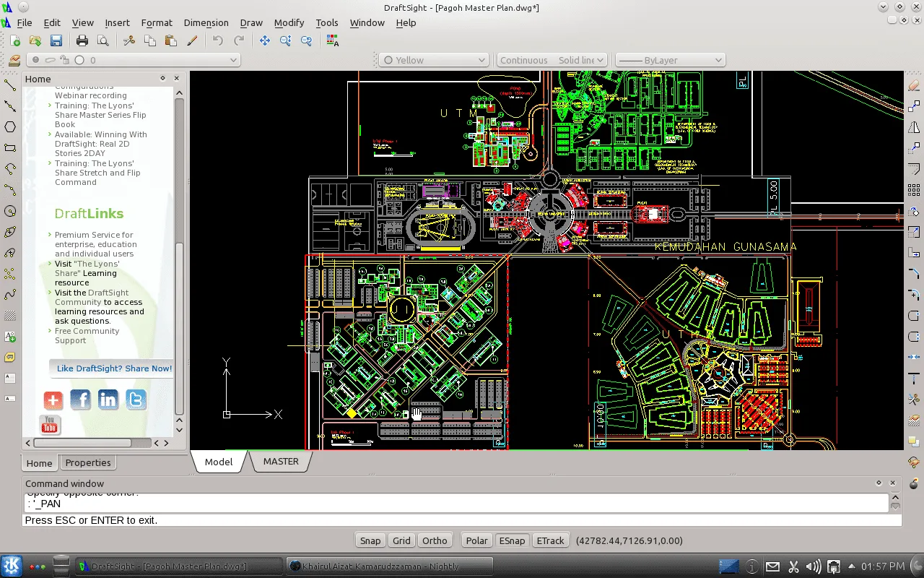This screenshot has height=578, width=924.
Task: Create a new drawing with the New icon
Action: [15, 41]
